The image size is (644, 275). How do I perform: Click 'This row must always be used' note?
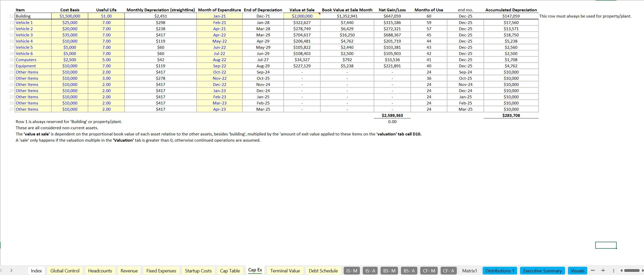[x=585, y=16]
